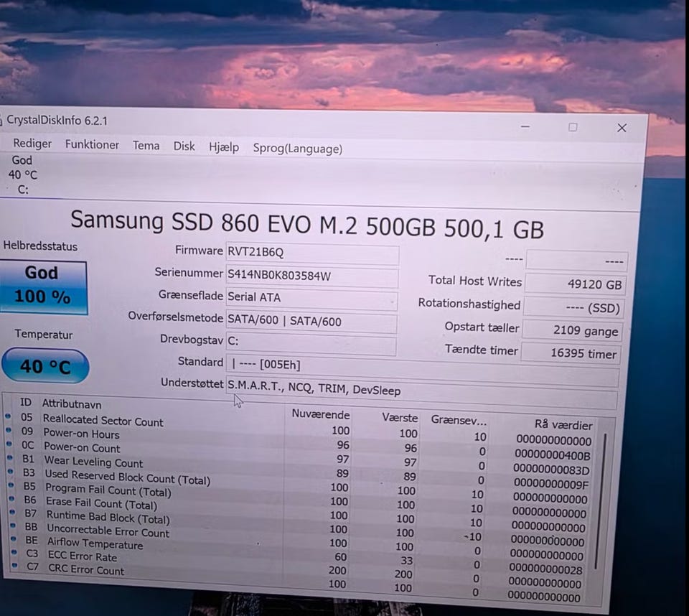The height and width of the screenshot is (616, 689).
Task: Click the God 100 % health status button
Action: click(43, 287)
